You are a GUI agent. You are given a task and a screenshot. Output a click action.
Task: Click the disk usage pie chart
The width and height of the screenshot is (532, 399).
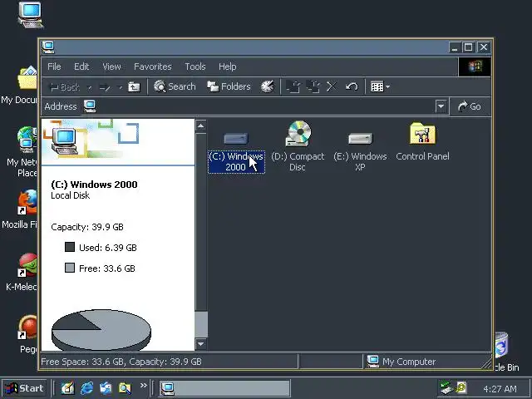101,331
